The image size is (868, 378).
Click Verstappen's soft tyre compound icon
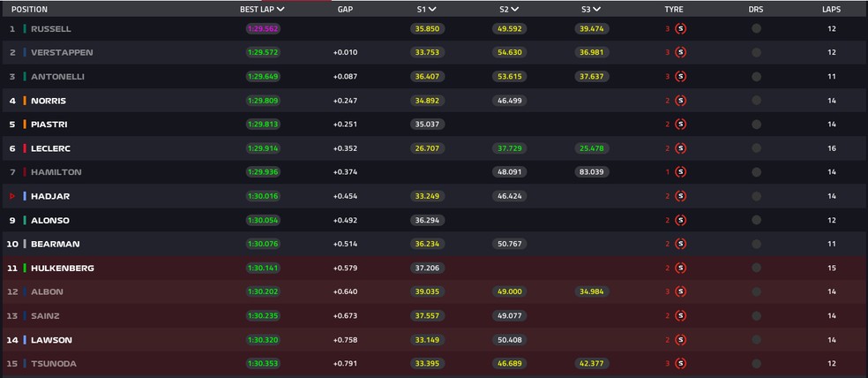[681, 53]
